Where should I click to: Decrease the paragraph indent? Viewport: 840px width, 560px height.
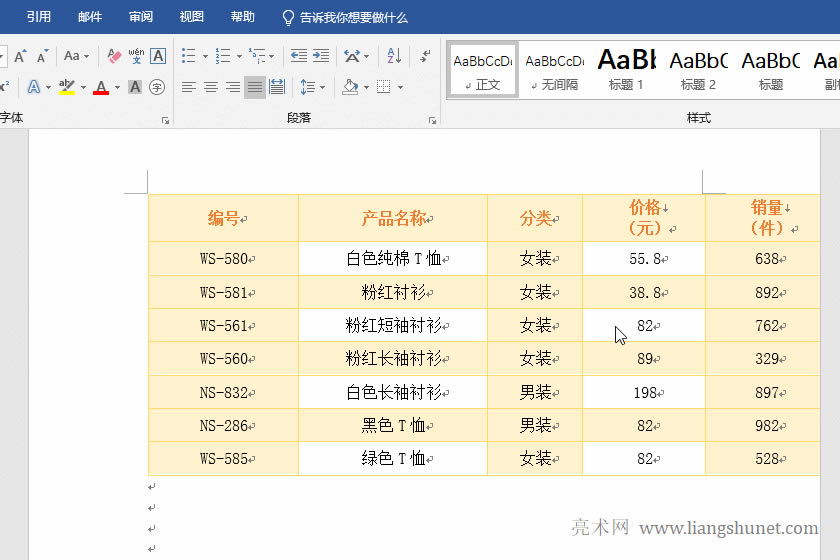(298, 56)
